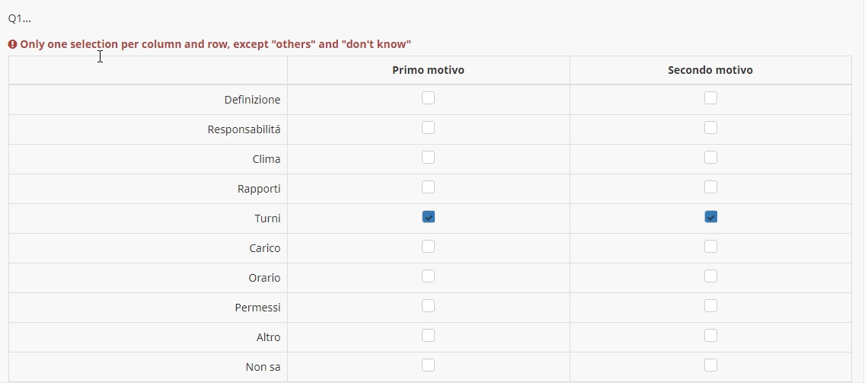Mark Orario as Primo motivo
Screen dimensions: 868x386
[x=429, y=276]
